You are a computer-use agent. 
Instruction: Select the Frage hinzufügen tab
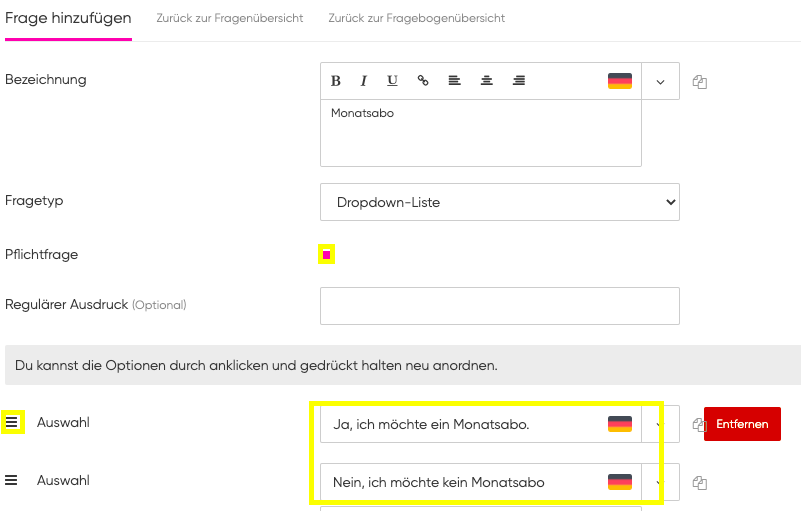point(68,18)
